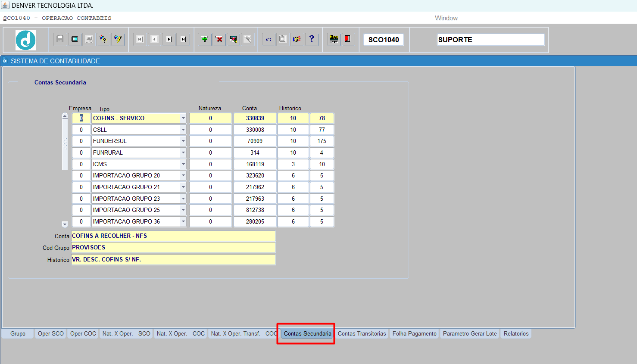Open the Window menu
Viewport: 637px width, 364px height.
click(446, 18)
